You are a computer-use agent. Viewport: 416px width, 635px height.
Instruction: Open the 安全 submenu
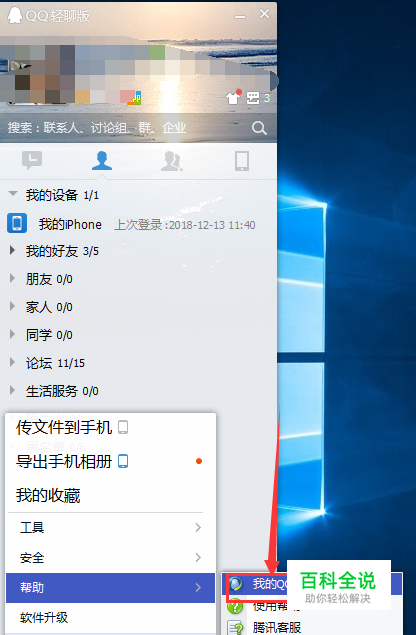[111, 558]
